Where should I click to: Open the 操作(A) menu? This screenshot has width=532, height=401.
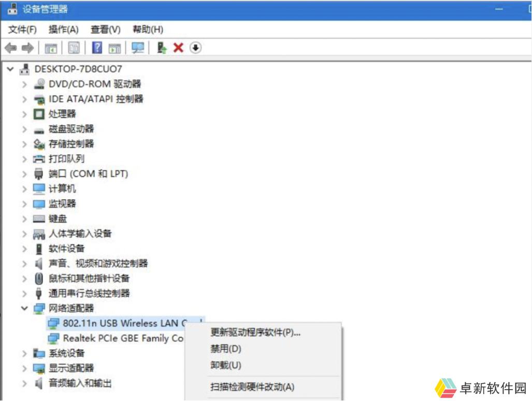(63, 29)
